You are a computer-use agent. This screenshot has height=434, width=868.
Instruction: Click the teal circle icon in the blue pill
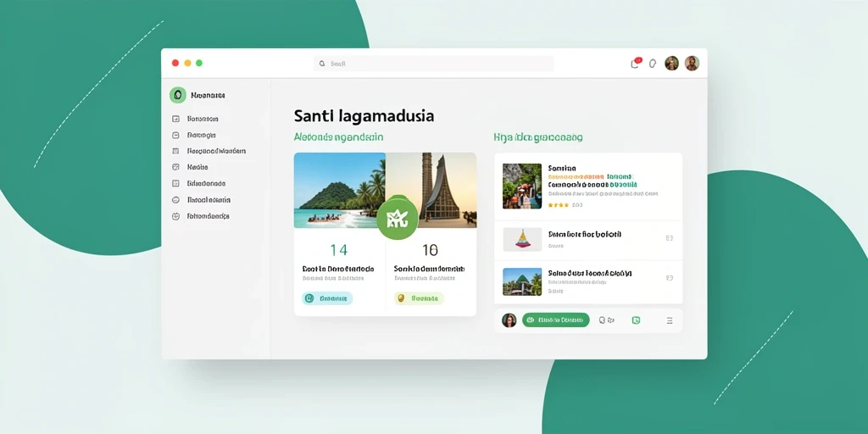309,298
